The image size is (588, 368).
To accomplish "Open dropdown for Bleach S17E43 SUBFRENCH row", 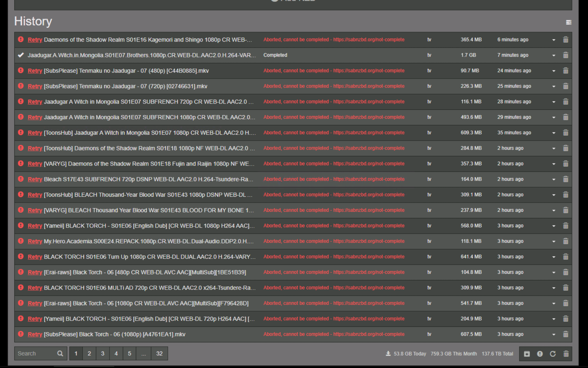I will pyautogui.click(x=554, y=180).
